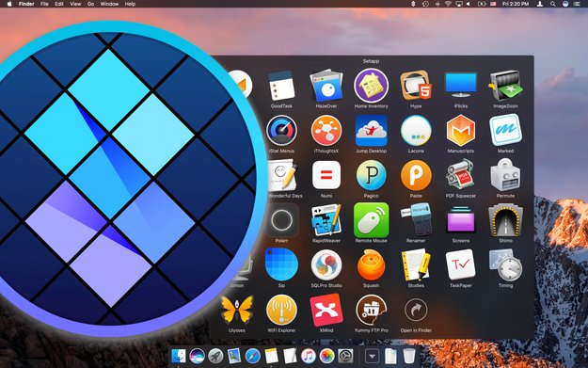The image size is (588, 368).
Task: Open the Help menu
Action: click(130, 4)
